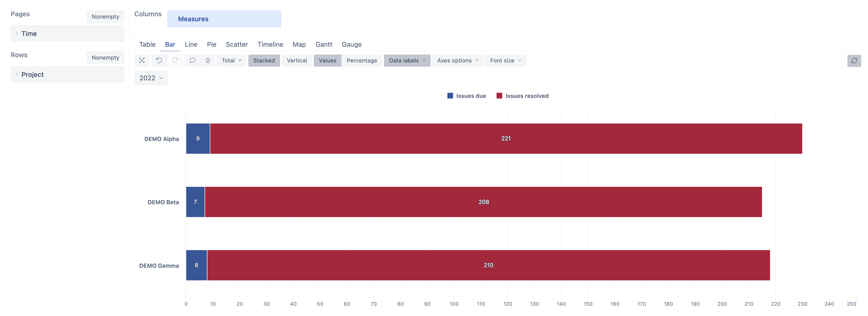Switch to Pie chart view
Image resolution: width=868 pixels, height=316 pixels.
coord(212,44)
